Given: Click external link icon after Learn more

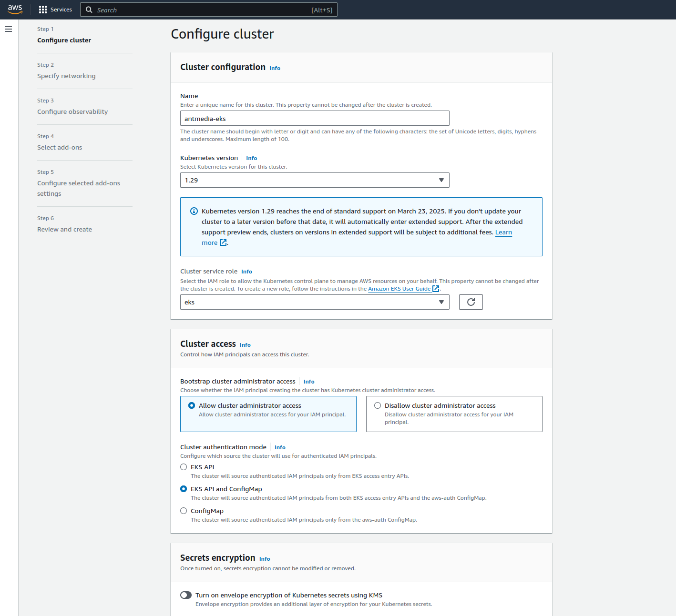Looking at the screenshot, I should [223, 242].
